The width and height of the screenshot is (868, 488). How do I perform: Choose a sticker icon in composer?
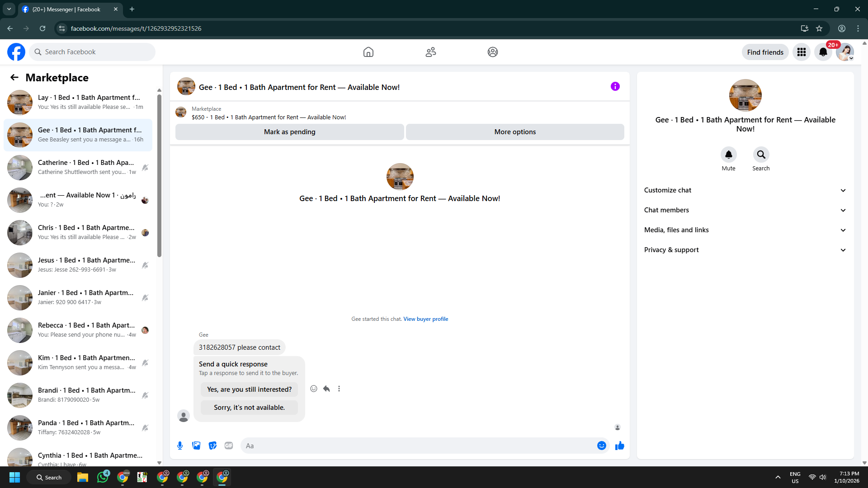pyautogui.click(x=212, y=446)
